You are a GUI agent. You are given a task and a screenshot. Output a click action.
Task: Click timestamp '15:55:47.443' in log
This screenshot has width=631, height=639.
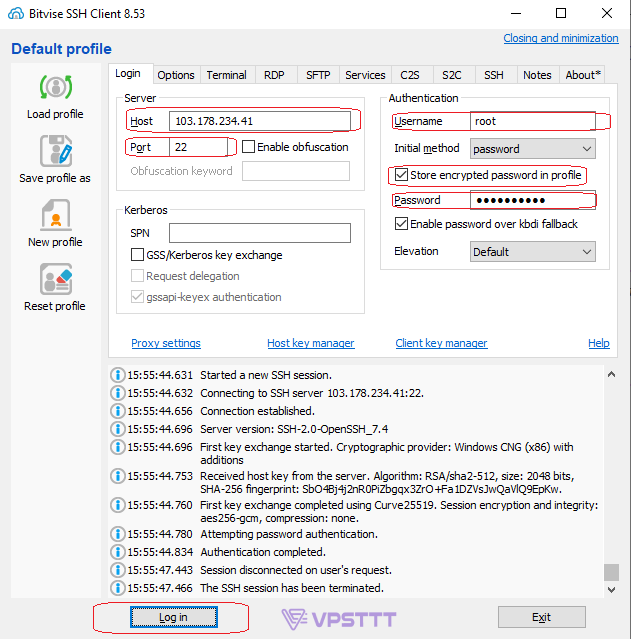[160, 570]
